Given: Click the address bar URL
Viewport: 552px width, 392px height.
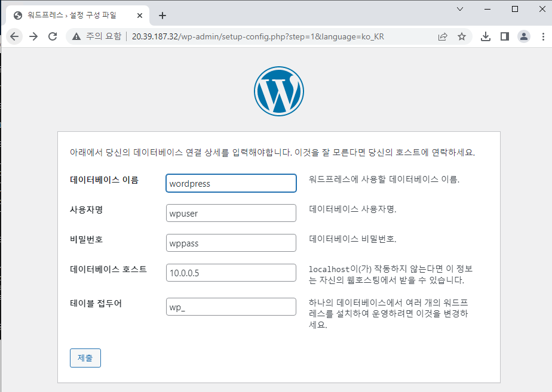Looking at the screenshot, I should click(257, 36).
